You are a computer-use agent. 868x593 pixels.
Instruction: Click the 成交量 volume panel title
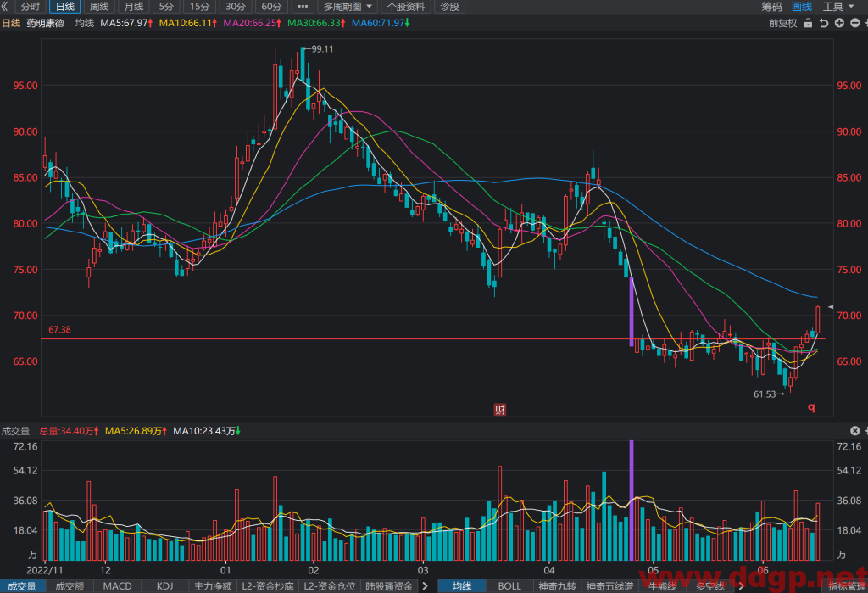15,431
